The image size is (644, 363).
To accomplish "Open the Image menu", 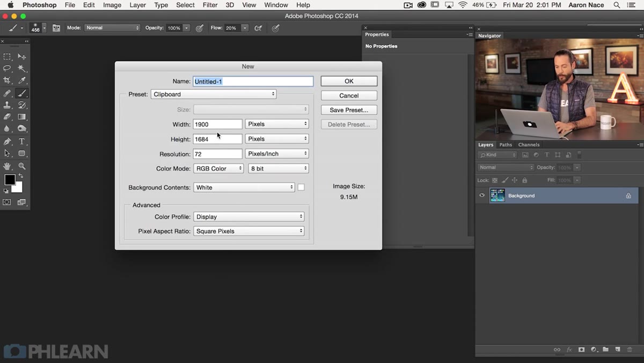I will 112,5.
